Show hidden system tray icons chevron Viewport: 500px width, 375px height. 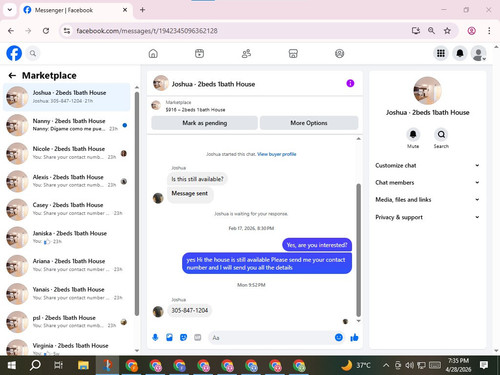point(386,365)
